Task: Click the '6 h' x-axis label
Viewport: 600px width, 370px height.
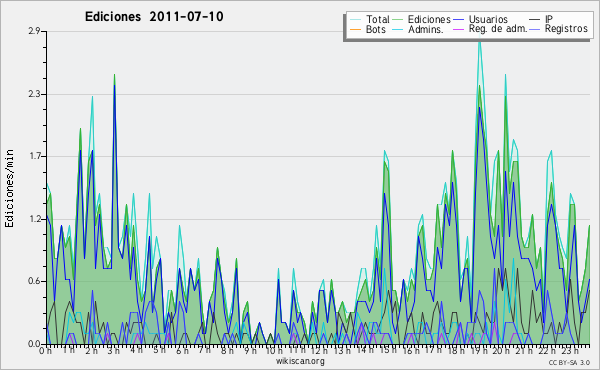Action: click(182, 351)
